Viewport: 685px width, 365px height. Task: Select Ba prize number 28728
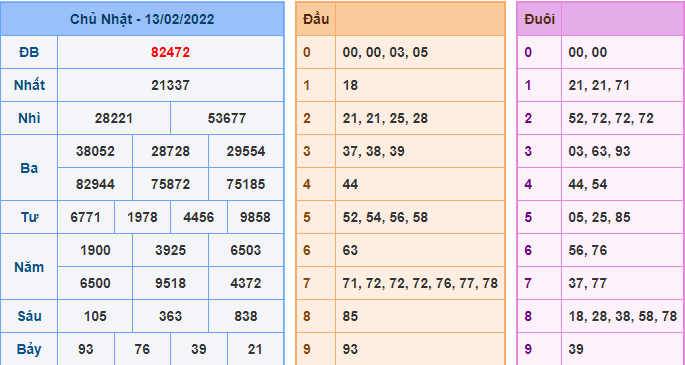click(x=170, y=151)
